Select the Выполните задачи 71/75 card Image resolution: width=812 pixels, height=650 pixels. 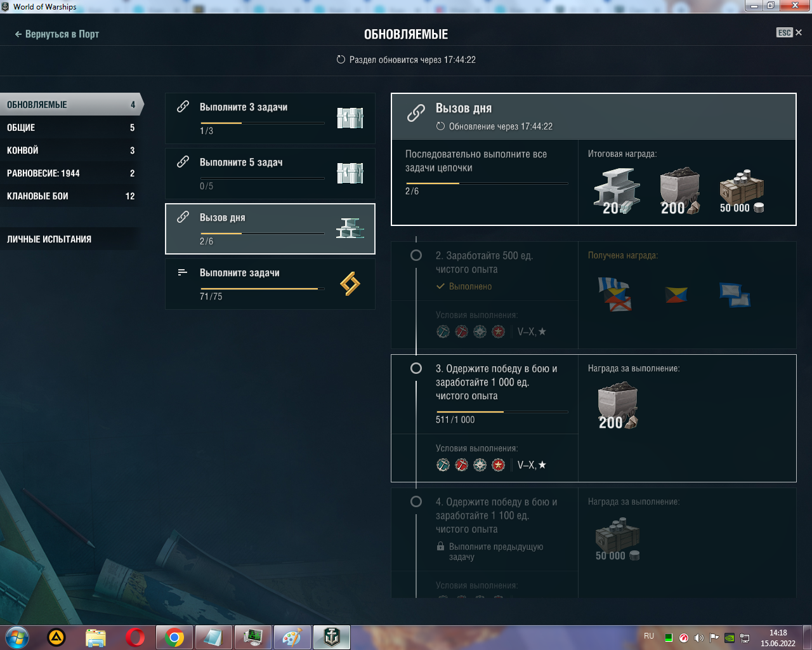[x=270, y=284]
